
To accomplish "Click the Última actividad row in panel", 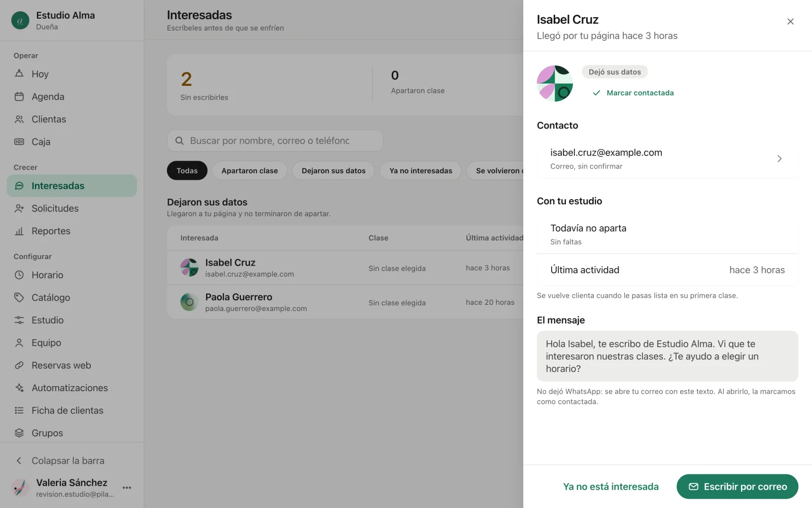I will point(667,270).
